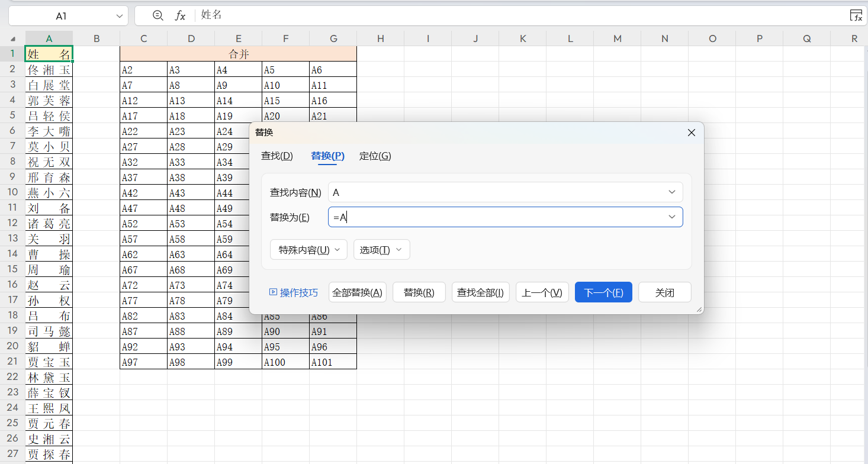This screenshot has height=464, width=868.
Task: Close the 替换 dialog with the X icon
Action: (691, 133)
